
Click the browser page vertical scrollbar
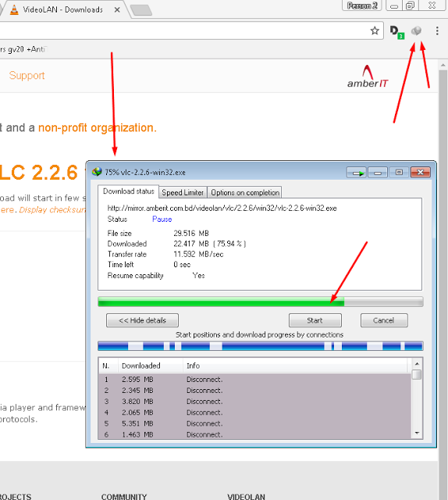(443, 284)
